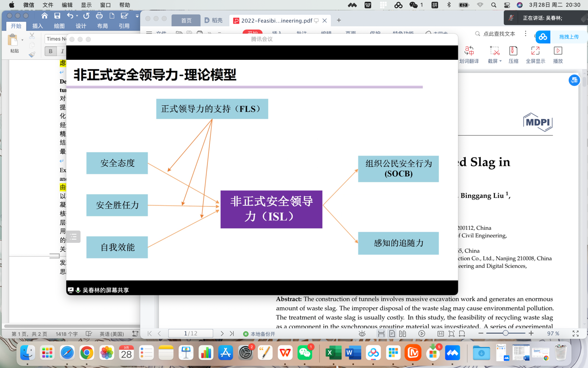Adjust the PDF zoom slider
588x368 pixels.
click(506, 334)
